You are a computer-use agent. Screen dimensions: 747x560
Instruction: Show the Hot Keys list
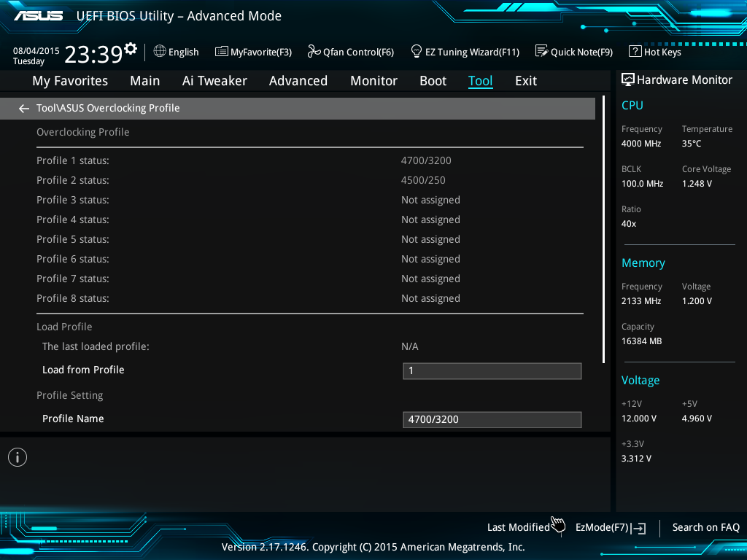(662, 52)
